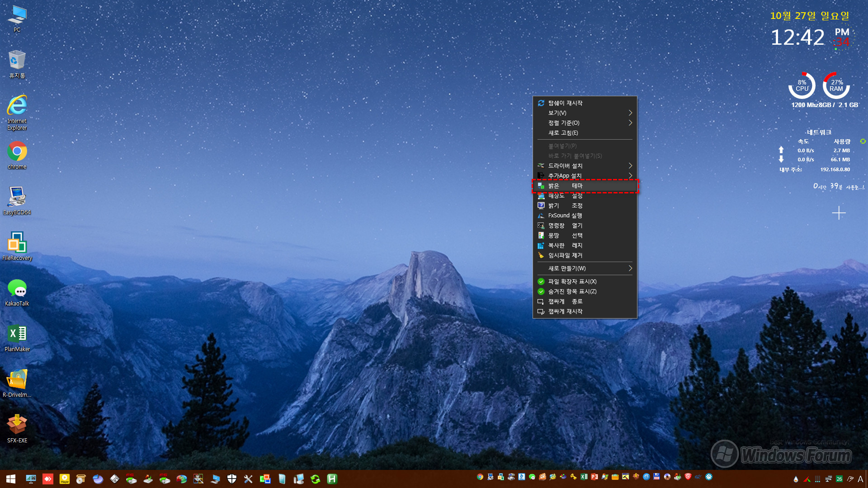Click the blue gear icon in the taskbar

709,477
